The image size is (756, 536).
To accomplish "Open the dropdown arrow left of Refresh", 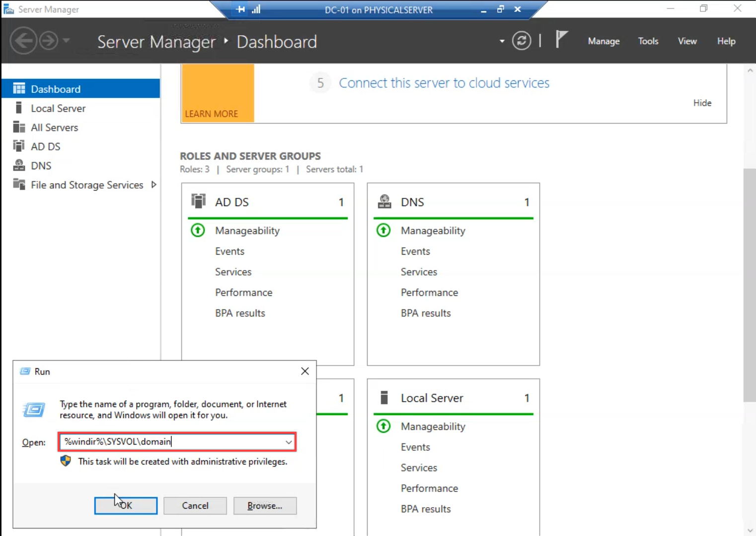I will click(x=502, y=41).
